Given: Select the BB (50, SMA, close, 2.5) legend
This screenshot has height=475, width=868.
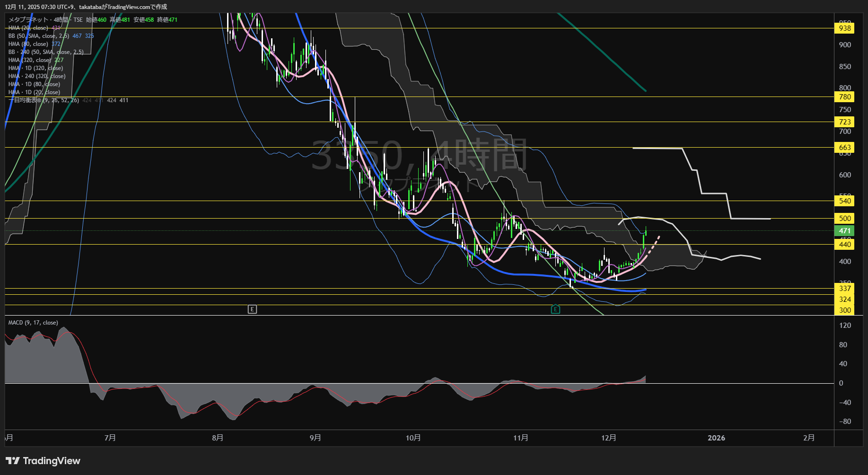Looking at the screenshot, I should [39, 36].
